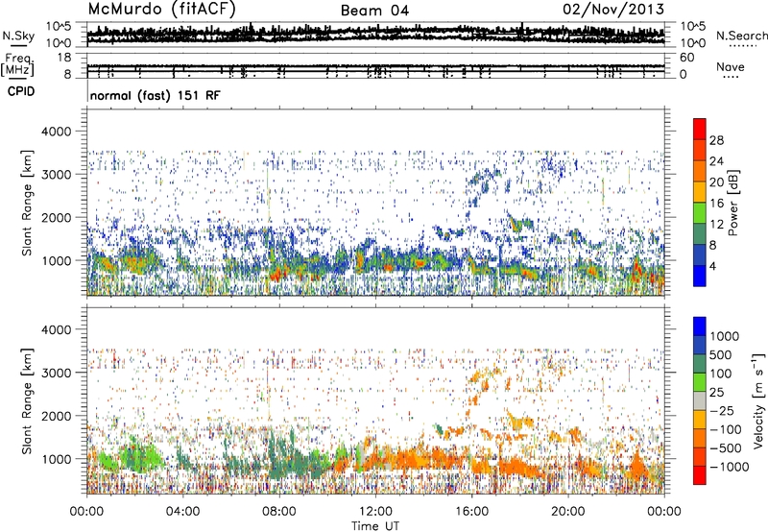Click the Power [dB] colorbar title

click(732, 203)
